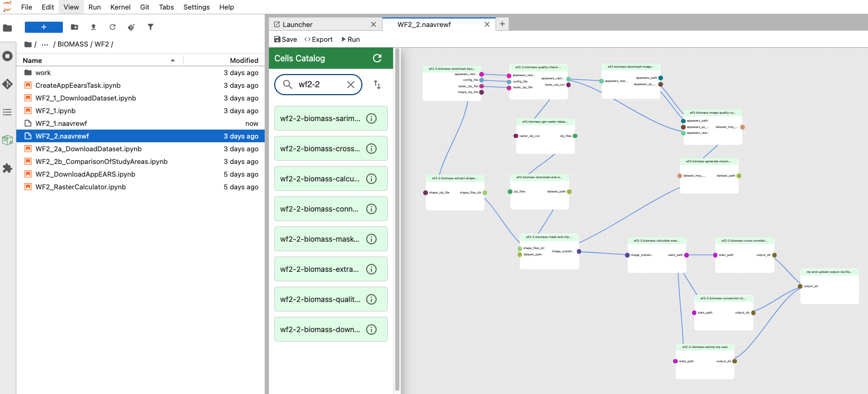
Task: Expand the collapsed breadcrumb ellipsis
Action: tap(45, 44)
